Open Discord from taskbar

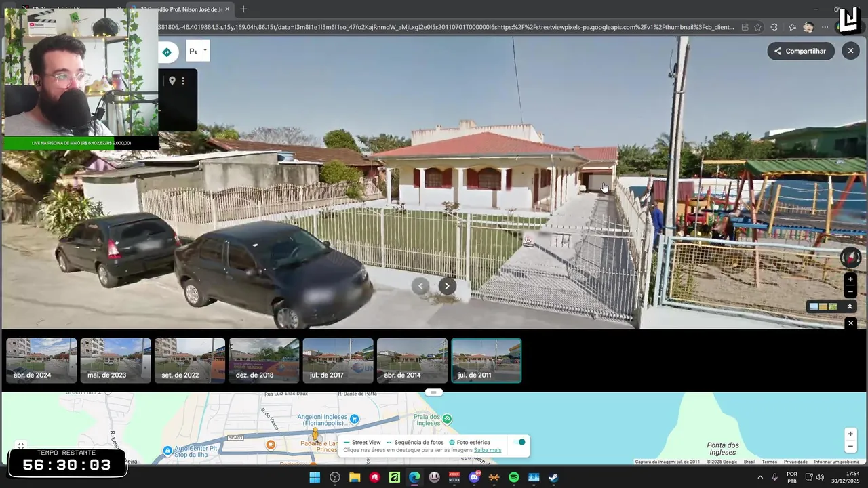pyautogui.click(x=474, y=477)
